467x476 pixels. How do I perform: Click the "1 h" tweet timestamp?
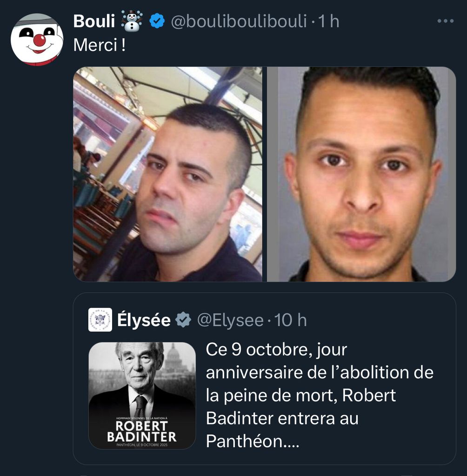click(x=328, y=21)
